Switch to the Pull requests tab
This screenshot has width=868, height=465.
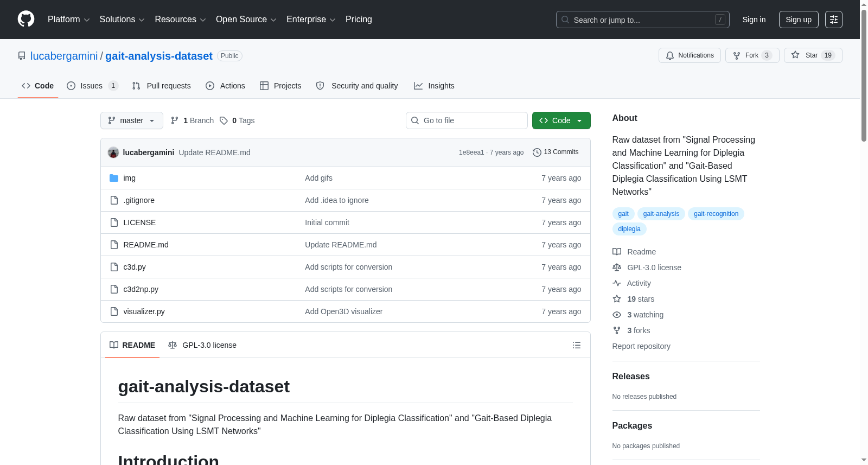pos(162,86)
